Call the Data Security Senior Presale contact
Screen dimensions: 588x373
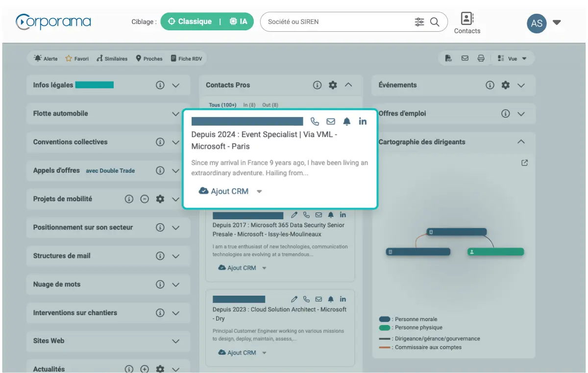coord(306,215)
